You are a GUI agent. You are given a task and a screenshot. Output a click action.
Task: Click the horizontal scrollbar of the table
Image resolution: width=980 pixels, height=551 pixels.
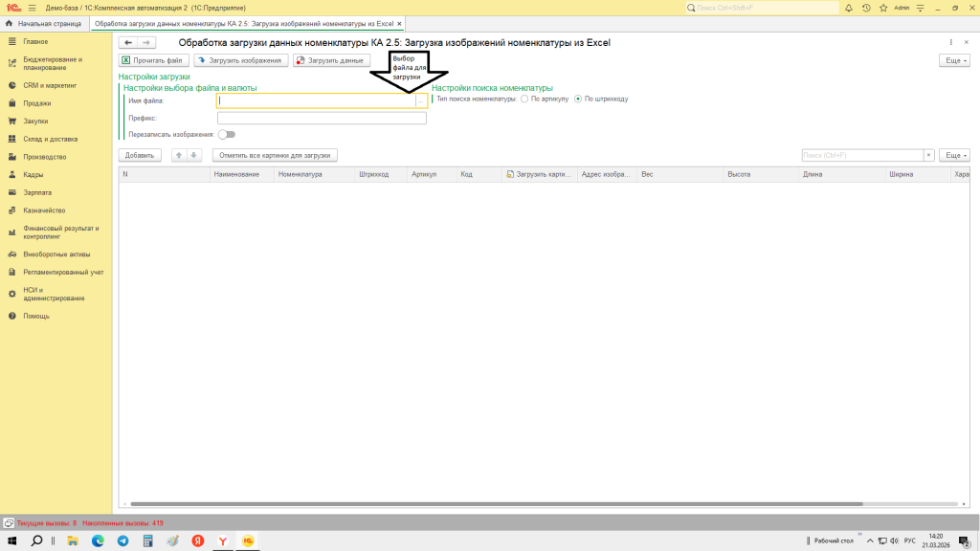point(497,503)
